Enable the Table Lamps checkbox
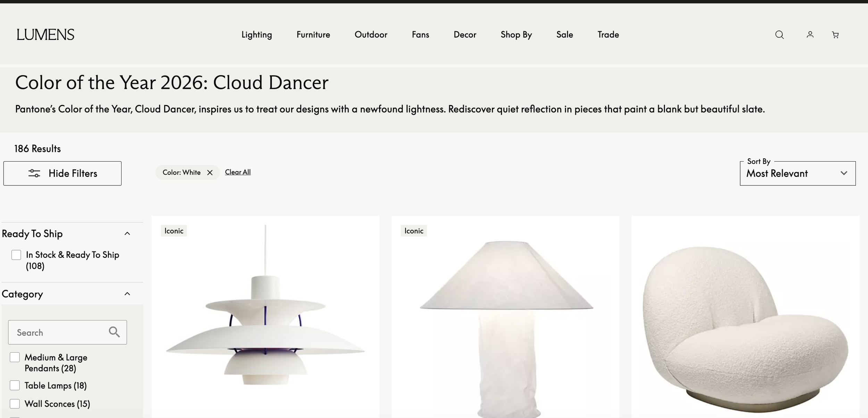 pyautogui.click(x=15, y=385)
